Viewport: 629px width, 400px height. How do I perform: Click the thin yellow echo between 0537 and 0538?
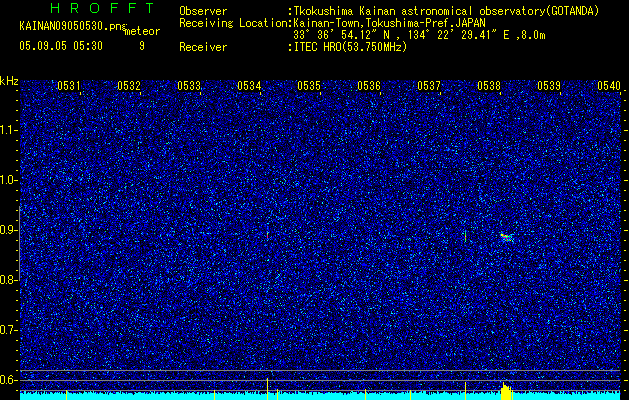point(465,236)
